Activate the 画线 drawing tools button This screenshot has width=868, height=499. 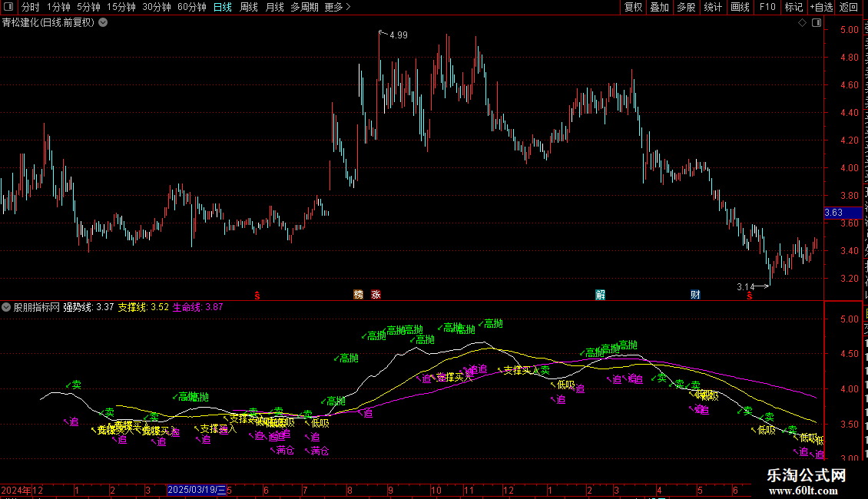pyautogui.click(x=740, y=7)
